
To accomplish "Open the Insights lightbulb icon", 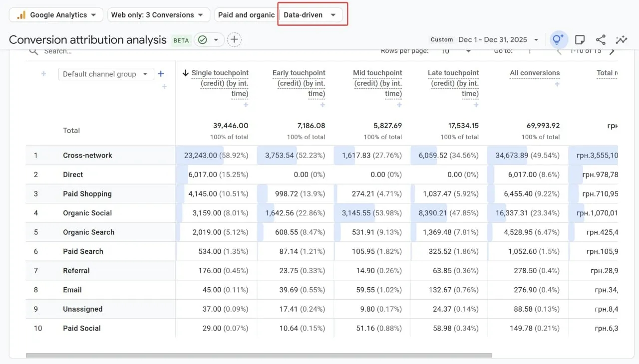I will (558, 40).
